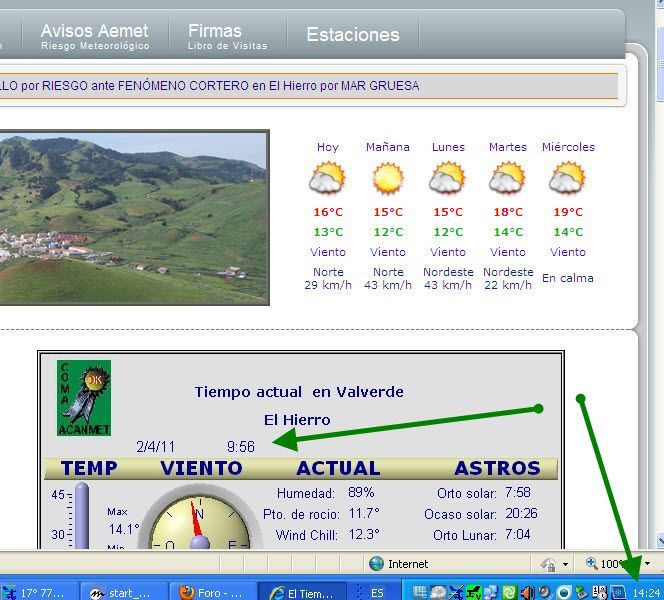Screen dimensions: 664x600
Task: Click the Orto Lunar 7:04 value
Action: [517, 534]
